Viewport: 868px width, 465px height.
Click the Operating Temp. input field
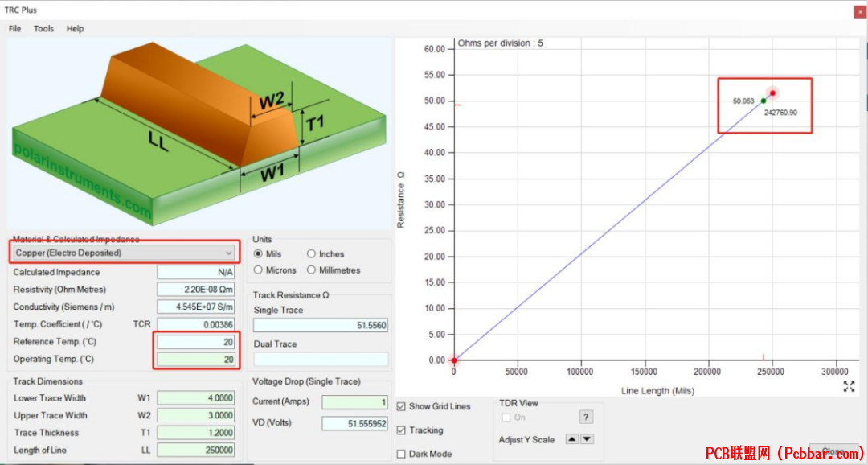point(195,359)
